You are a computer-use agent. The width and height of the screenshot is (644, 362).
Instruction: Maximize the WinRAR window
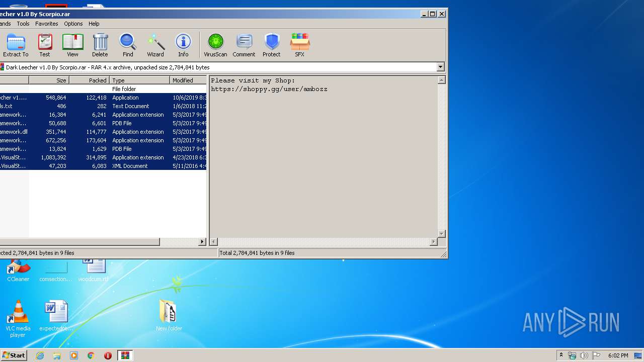(x=432, y=14)
